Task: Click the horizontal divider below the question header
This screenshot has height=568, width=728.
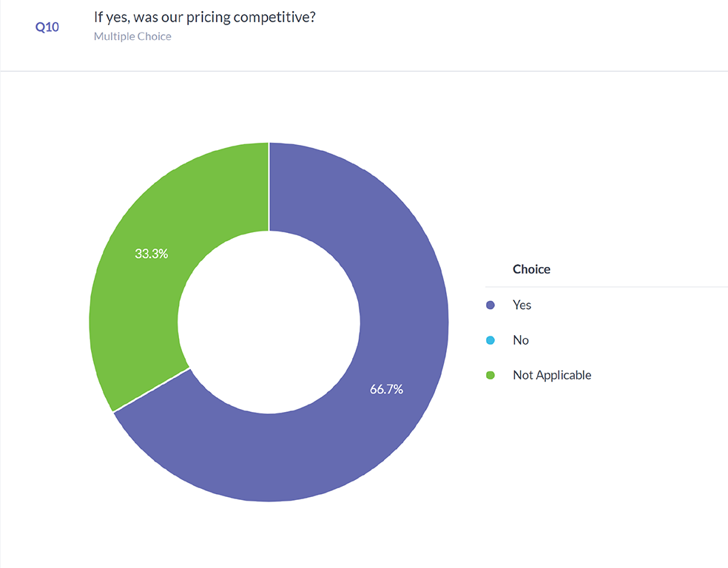Action: [x=364, y=72]
